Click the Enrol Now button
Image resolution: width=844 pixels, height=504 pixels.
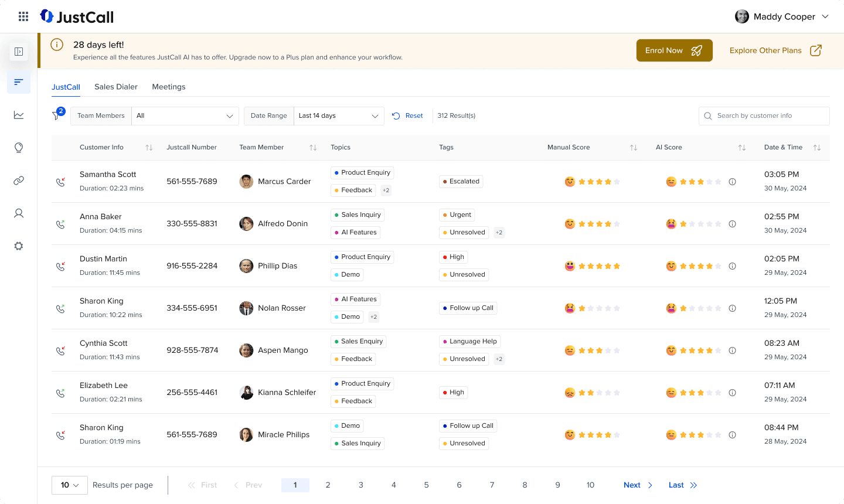click(x=675, y=50)
